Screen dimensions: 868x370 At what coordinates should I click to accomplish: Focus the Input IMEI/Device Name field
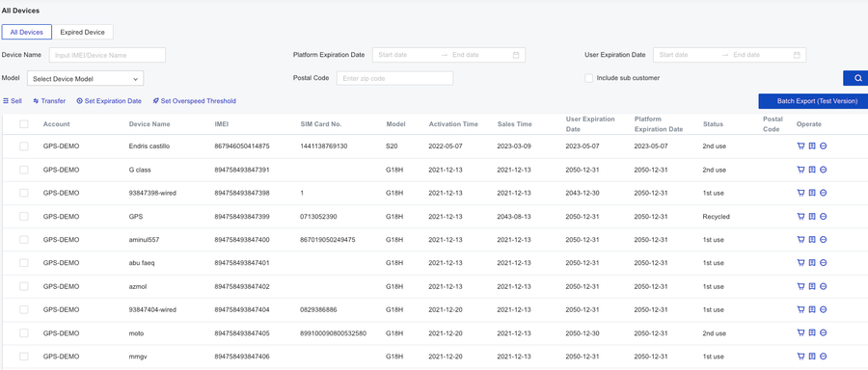pyautogui.click(x=107, y=55)
